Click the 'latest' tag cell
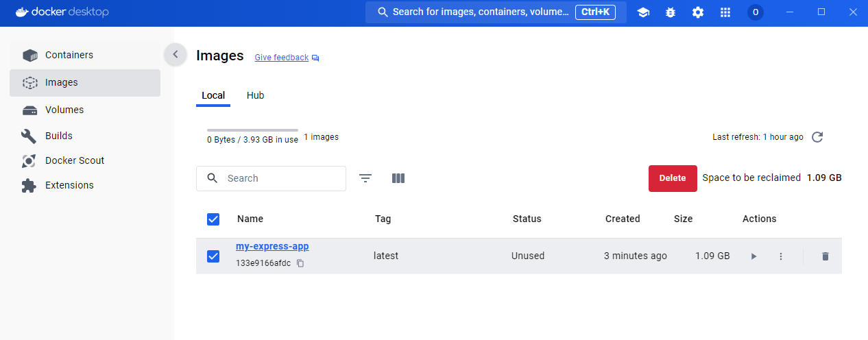Screen dimensions: 868x340 pos(386,256)
